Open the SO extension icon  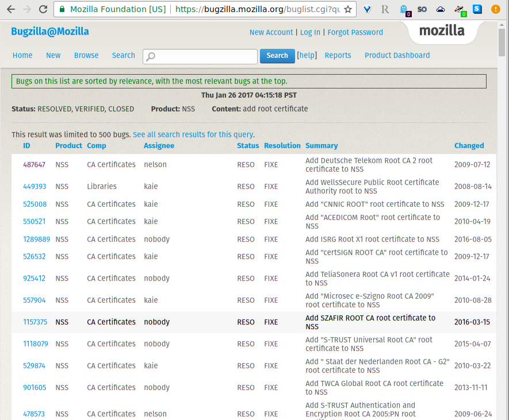pyautogui.click(x=422, y=9)
